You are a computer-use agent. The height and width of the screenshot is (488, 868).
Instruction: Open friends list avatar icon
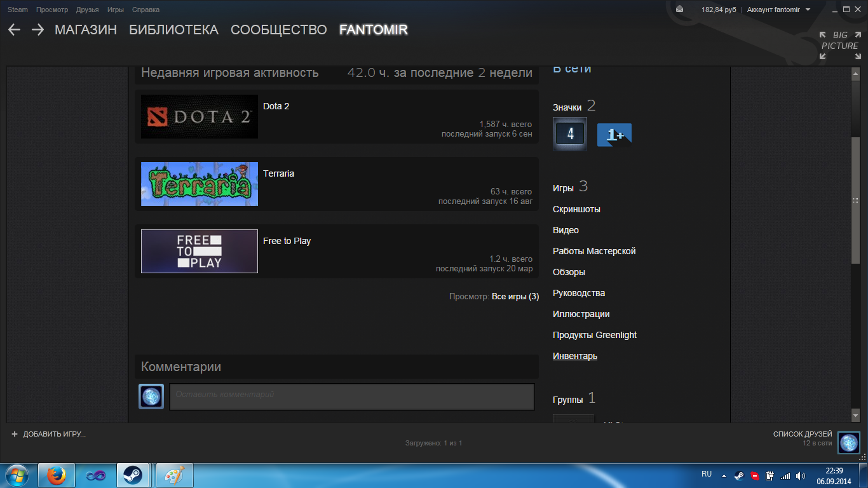(x=849, y=443)
